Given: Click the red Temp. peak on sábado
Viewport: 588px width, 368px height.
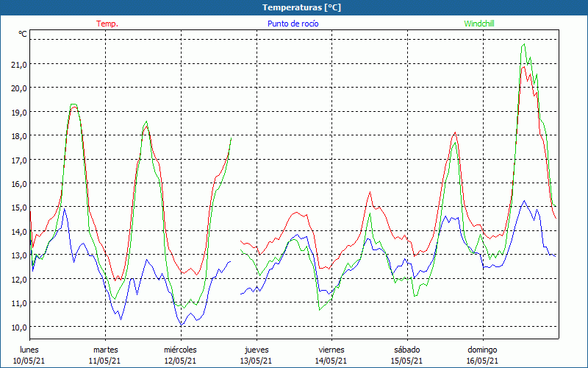Looking at the screenshot, I should click(455, 132).
